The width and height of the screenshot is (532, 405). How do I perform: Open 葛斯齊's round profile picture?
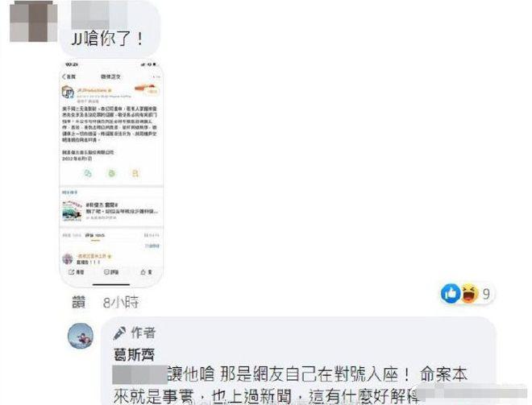(x=81, y=336)
